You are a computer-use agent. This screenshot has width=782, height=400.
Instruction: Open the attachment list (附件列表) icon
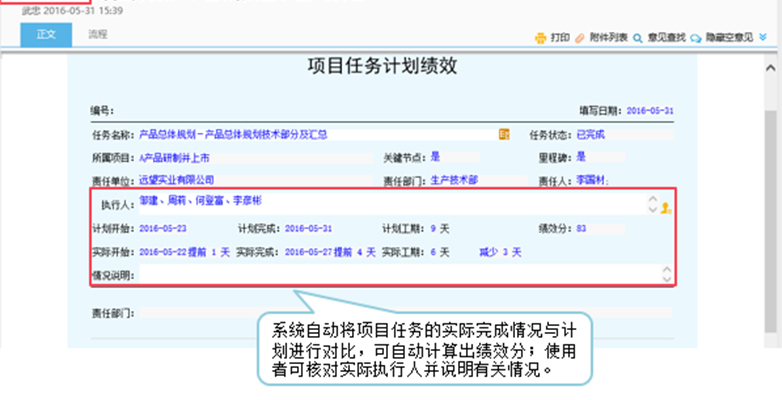click(x=581, y=38)
